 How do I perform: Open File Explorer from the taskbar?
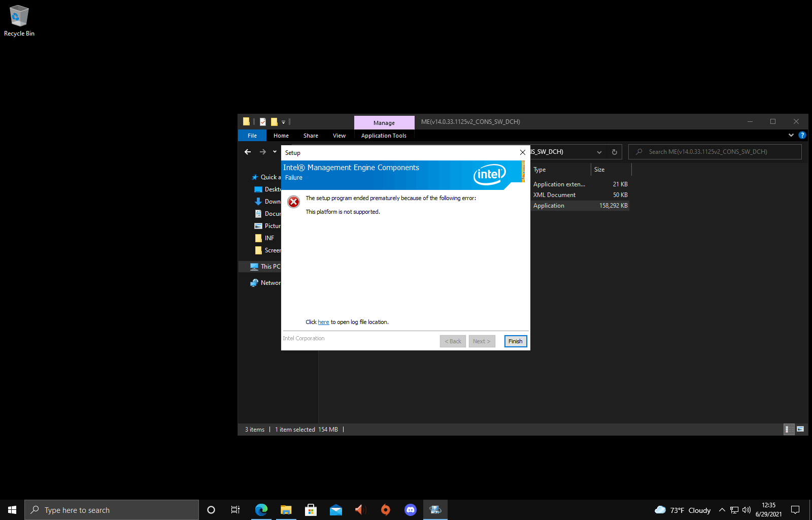[286, 510]
